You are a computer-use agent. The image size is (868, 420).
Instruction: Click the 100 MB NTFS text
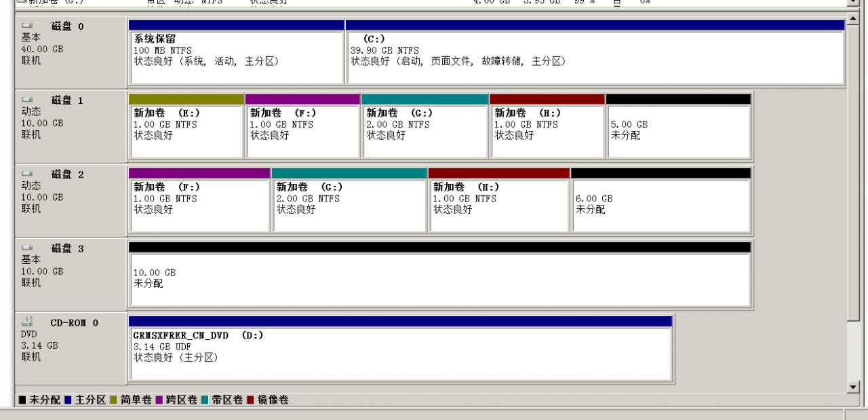(x=163, y=50)
